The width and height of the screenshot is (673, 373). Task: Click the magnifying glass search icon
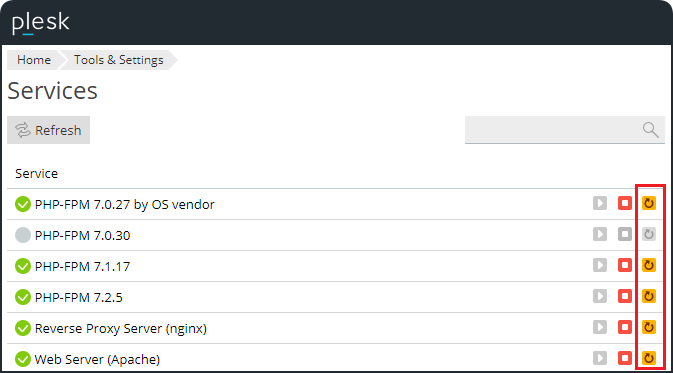click(x=650, y=129)
